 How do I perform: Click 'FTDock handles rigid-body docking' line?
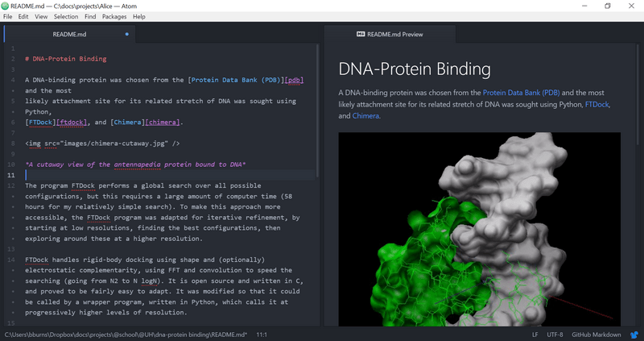(x=145, y=260)
